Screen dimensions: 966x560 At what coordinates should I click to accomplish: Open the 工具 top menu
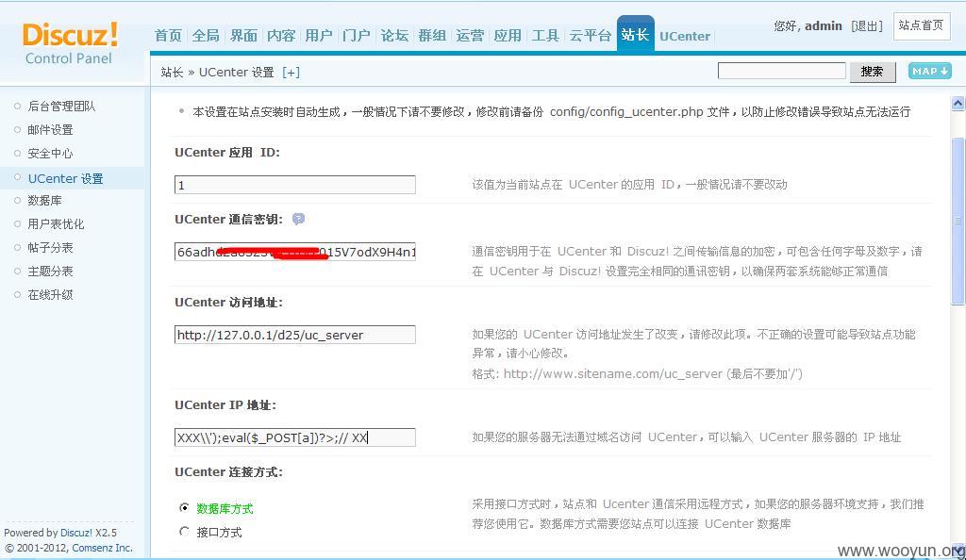click(x=545, y=36)
